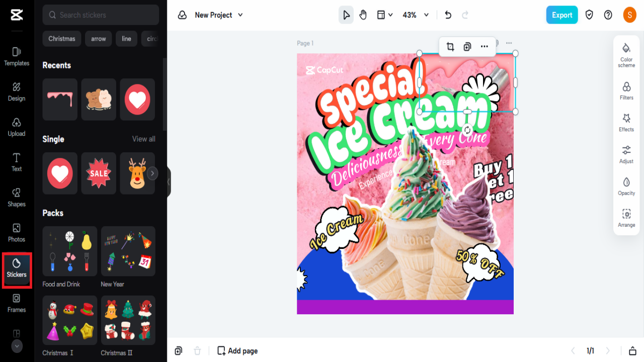The image size is (644, 362).
Task: Open the Filters panel on the right
Action: pos(626,91)
